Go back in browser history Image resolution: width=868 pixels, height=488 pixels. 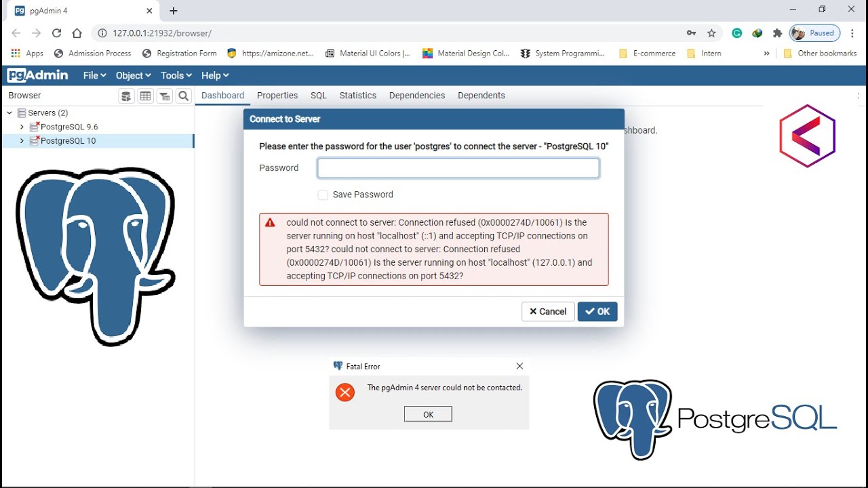[16, 33]
